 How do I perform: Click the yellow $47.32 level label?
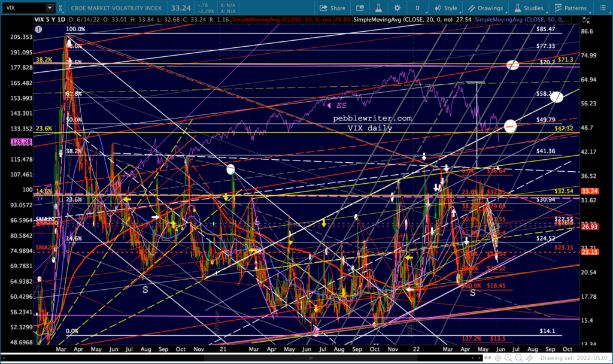point(564,128)
